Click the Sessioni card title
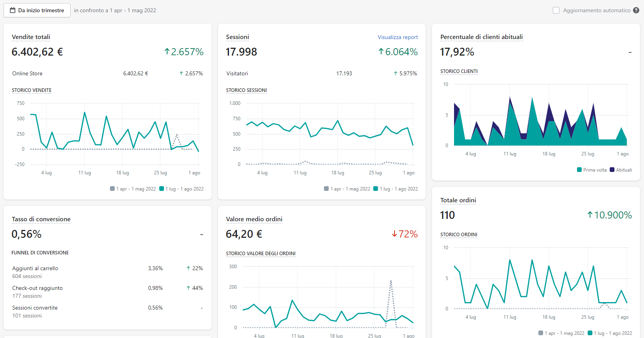Image resolution: width=644 pixels, height=338 pixels. 237,37
